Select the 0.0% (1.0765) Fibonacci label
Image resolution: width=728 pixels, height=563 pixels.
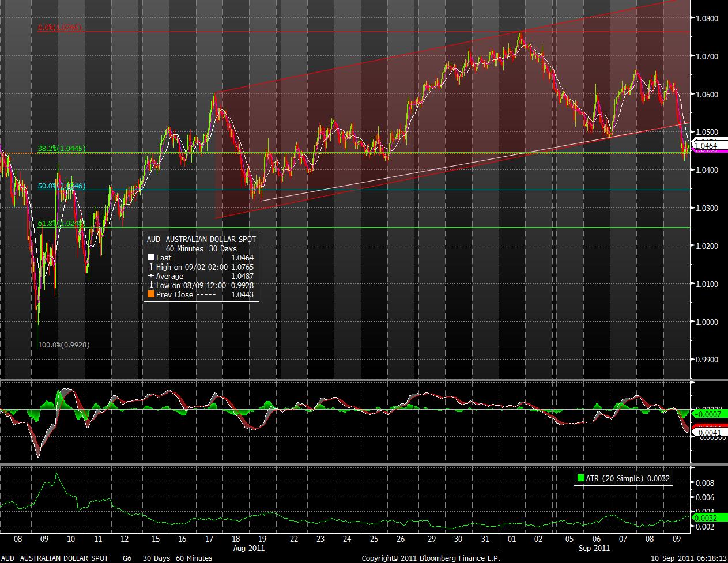pos(60,28)
